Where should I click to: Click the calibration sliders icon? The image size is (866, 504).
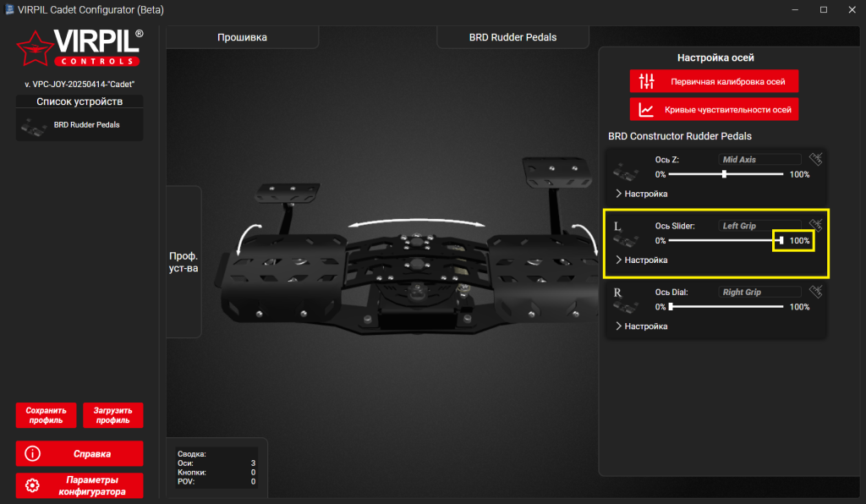[x=647, y=81]
